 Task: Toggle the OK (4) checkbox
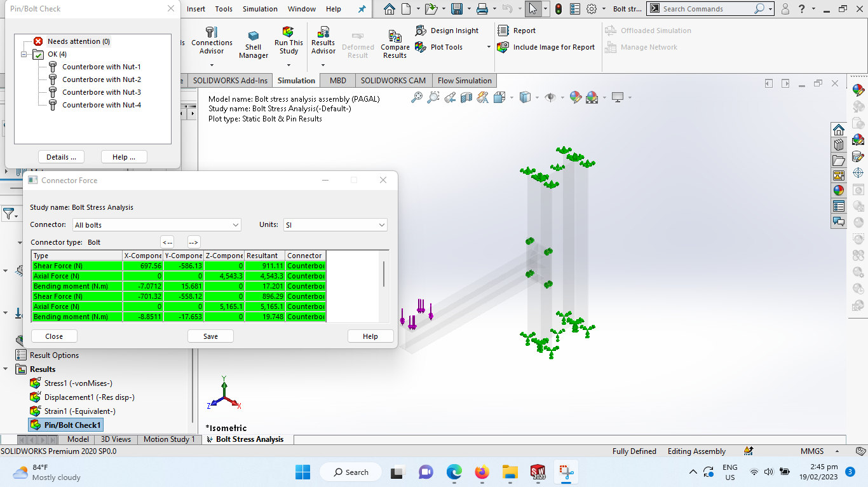tap(38, 55)
